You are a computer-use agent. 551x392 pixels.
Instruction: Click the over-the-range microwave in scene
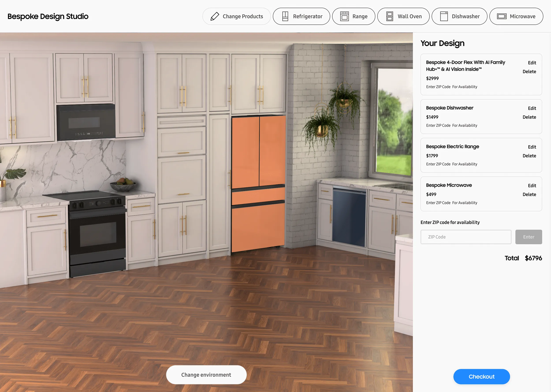[86, 122]
